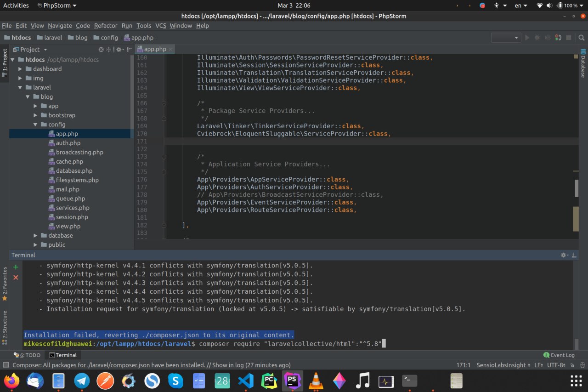Open the Structure side tool window

pos(5,327)
